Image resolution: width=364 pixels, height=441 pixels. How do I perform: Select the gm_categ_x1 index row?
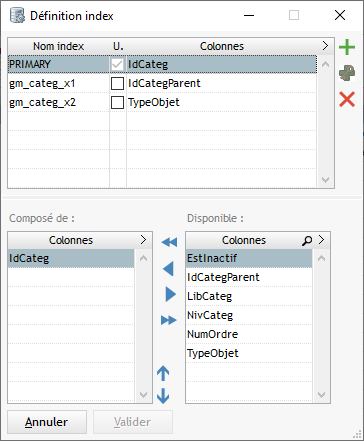coord(162,83)
